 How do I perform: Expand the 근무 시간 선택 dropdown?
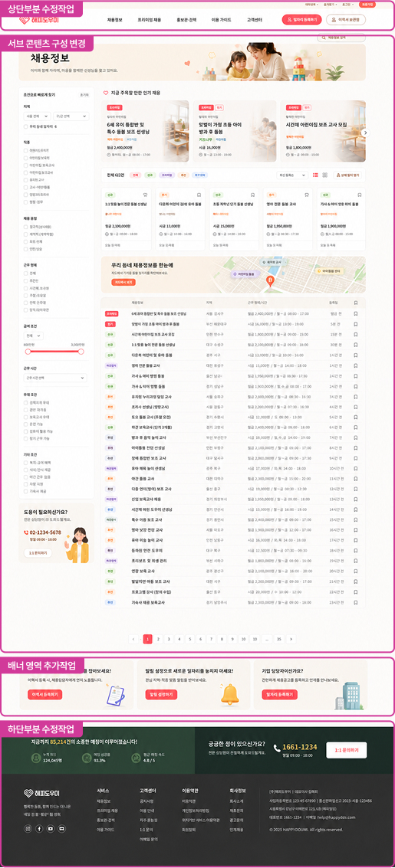coord(55,378)
